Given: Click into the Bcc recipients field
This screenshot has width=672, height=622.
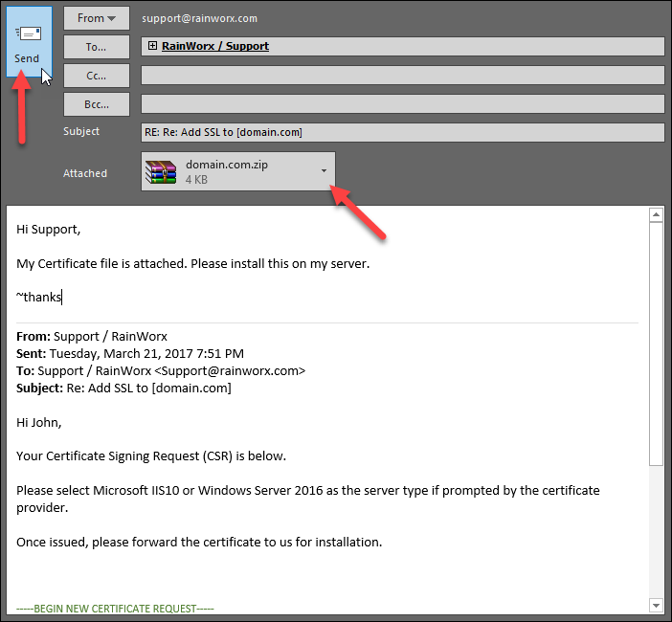Looking at the screenshot, I should pyautogui.click(x=402, y=104).
